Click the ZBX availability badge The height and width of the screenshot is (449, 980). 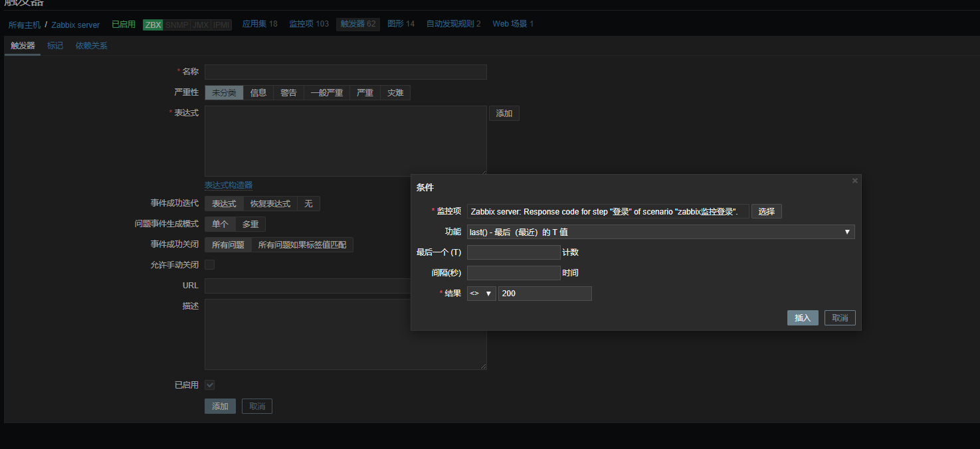(x=153, y=25)
